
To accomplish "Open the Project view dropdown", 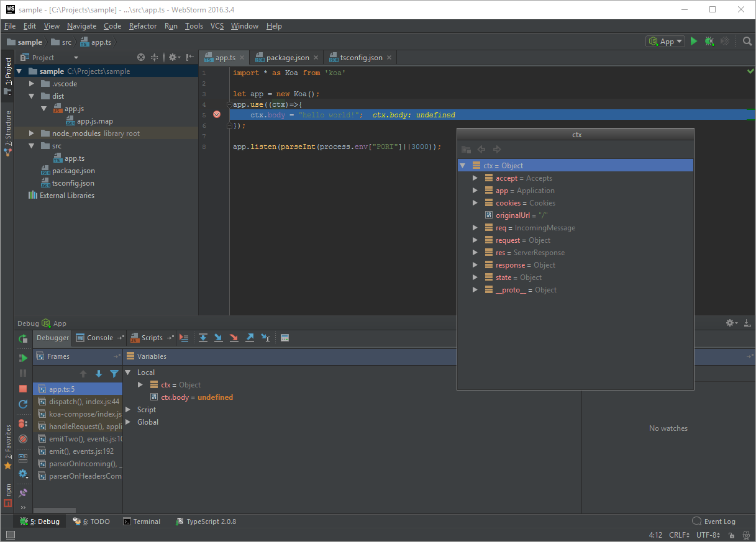I will 50,57.
